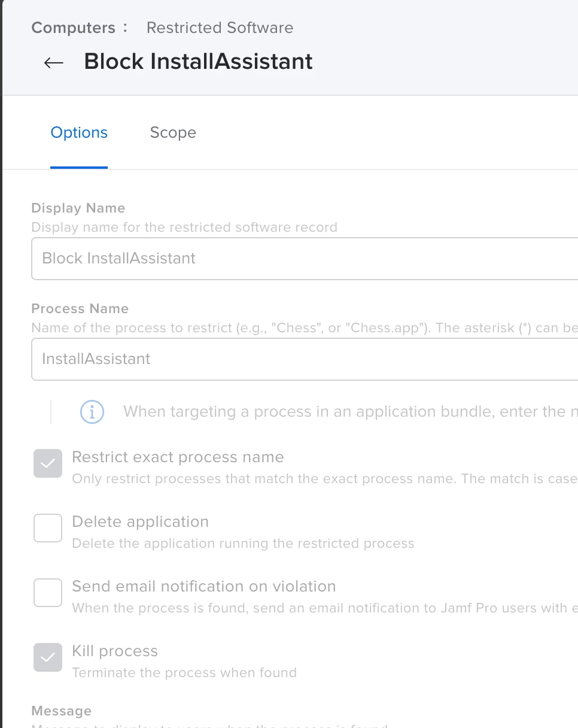Click the info icon near bundle note

[x=92, y=412]
